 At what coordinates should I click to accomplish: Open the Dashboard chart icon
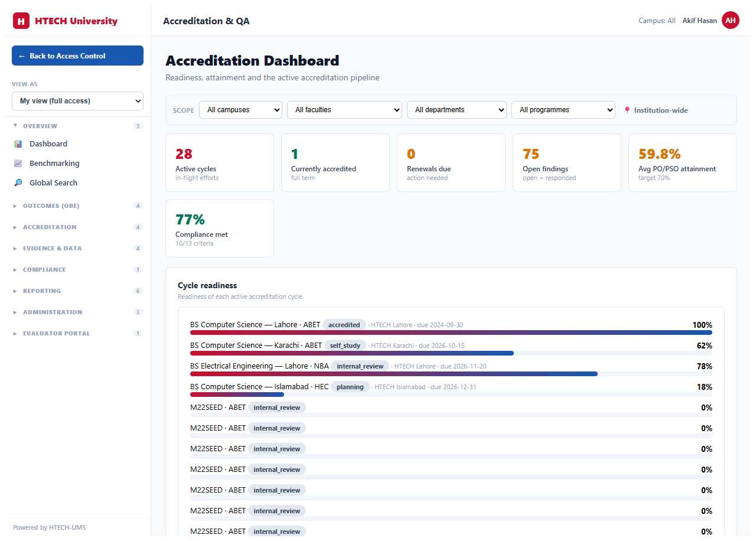pyautogui.click(x=18, y=144)
